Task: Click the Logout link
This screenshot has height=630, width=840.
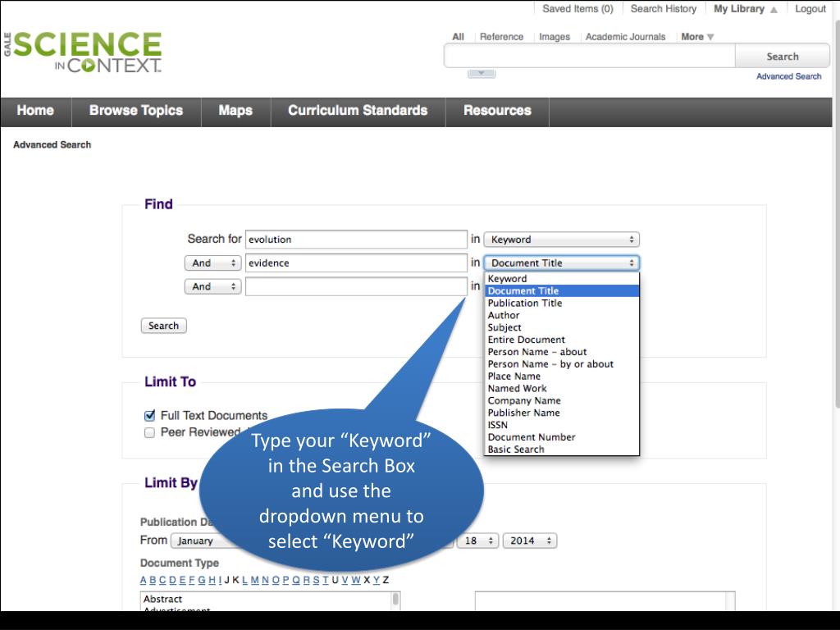Action: click(810, 8)
